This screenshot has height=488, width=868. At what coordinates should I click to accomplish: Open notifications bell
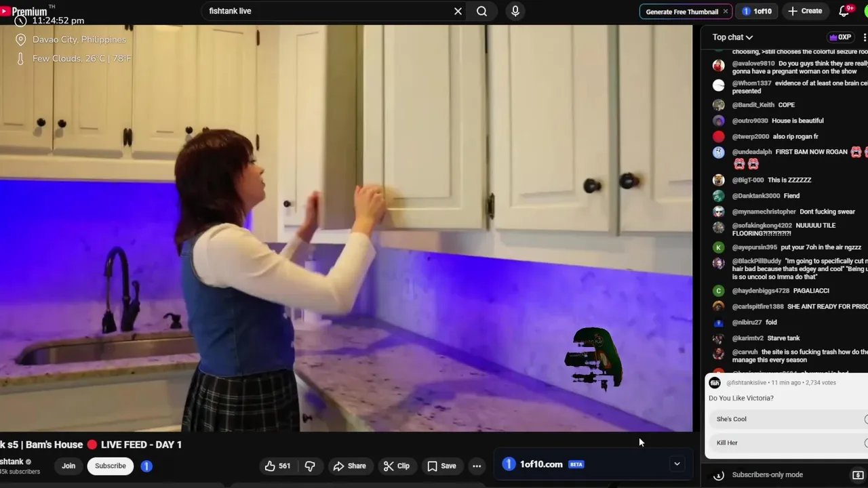click(x=844, y=11)
